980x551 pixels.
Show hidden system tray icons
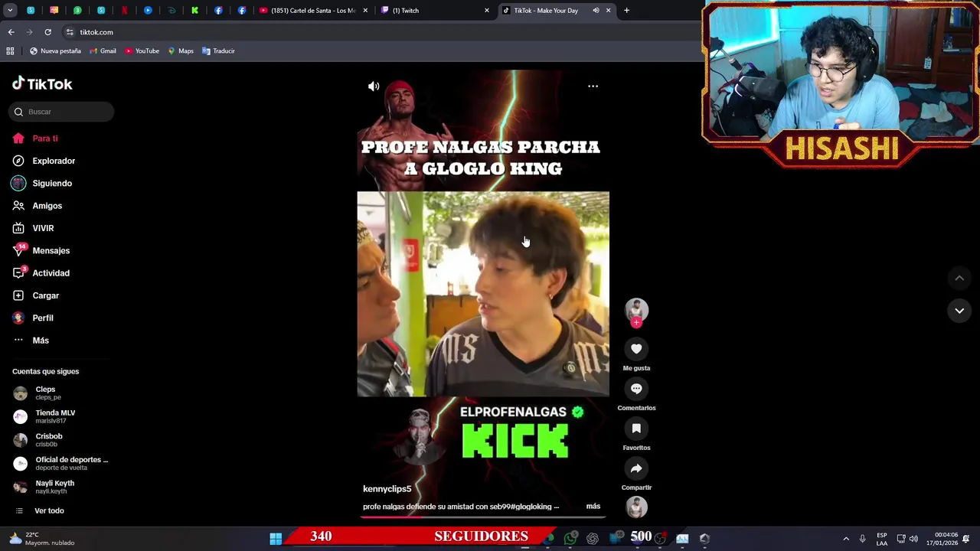846,539
